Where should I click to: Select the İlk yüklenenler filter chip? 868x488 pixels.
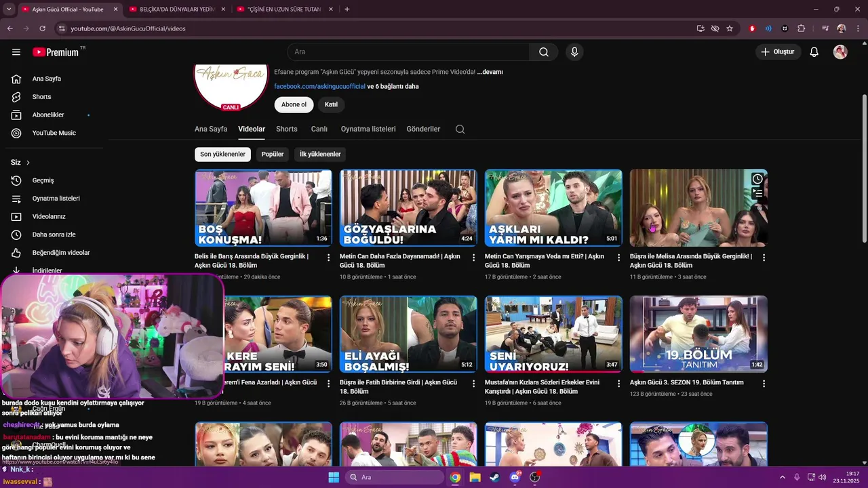point(321,155)
